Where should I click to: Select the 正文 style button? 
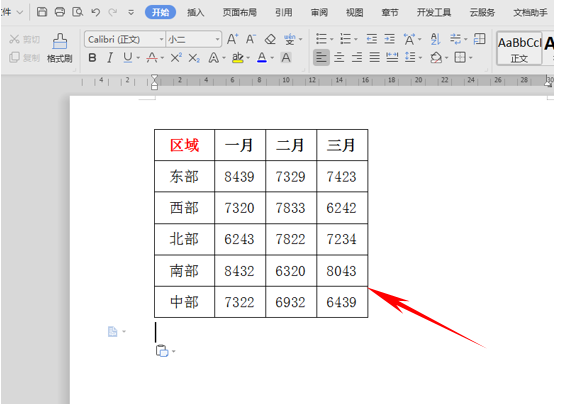[519, 48]
